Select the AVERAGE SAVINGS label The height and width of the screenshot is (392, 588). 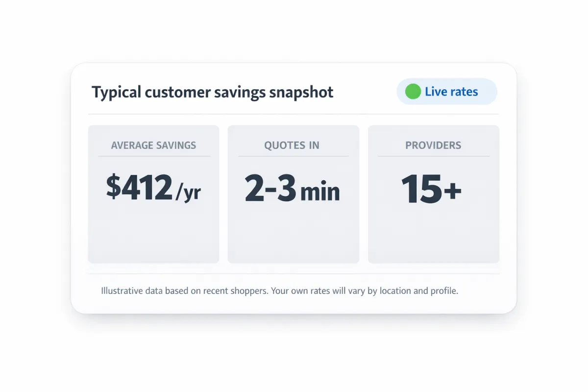[x=153, y=146]
